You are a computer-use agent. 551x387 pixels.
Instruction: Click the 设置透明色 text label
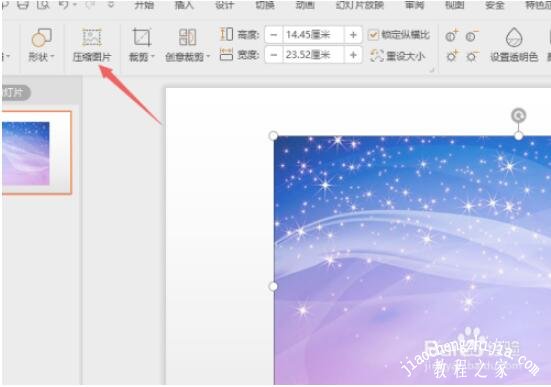[x=514, y=57]
